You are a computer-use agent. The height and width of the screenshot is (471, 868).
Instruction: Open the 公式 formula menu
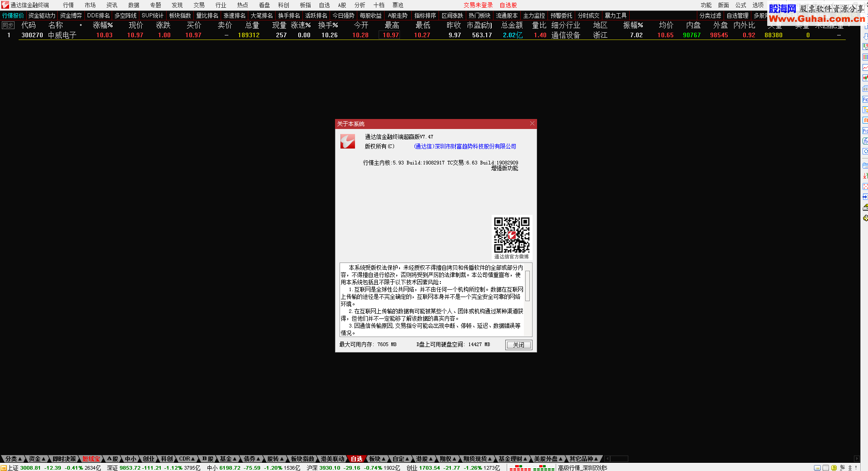[x=741, y=5]
